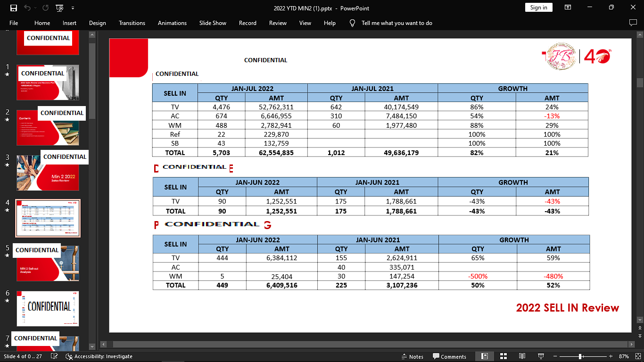644x362 pixels.
Task: Click the zoom slider handle
Action: [x=580, y=356]
